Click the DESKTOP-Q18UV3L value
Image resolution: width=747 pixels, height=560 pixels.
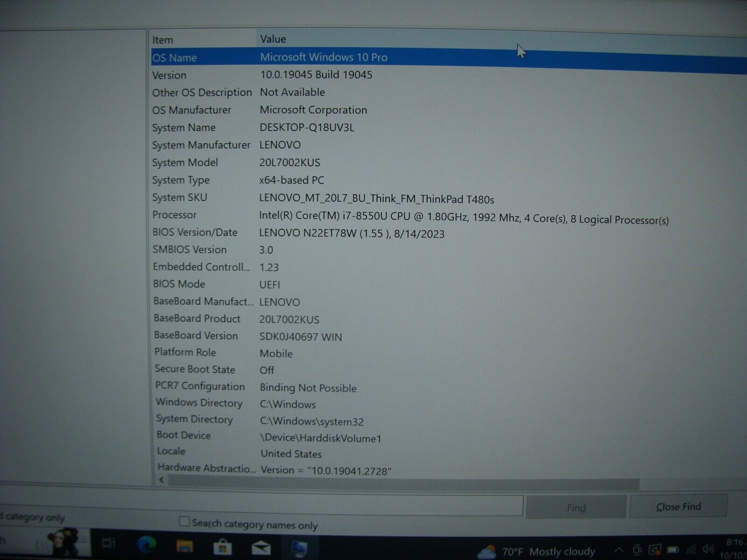click(307, 127)
